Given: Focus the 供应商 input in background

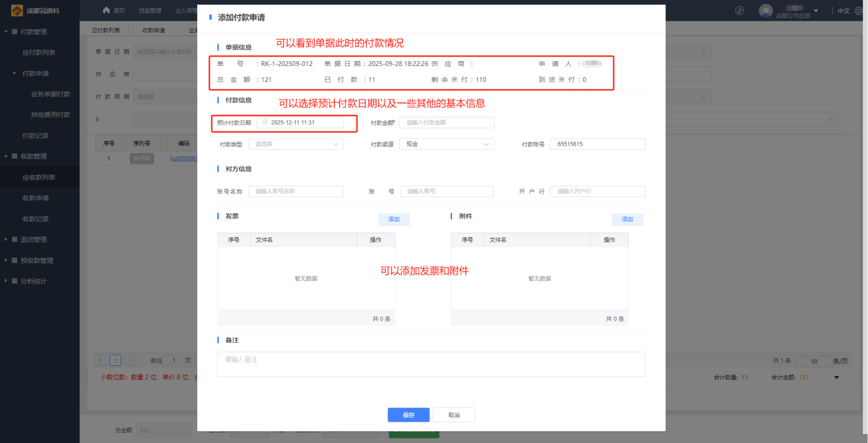Looking at the screenshot, I should point(166,74).
